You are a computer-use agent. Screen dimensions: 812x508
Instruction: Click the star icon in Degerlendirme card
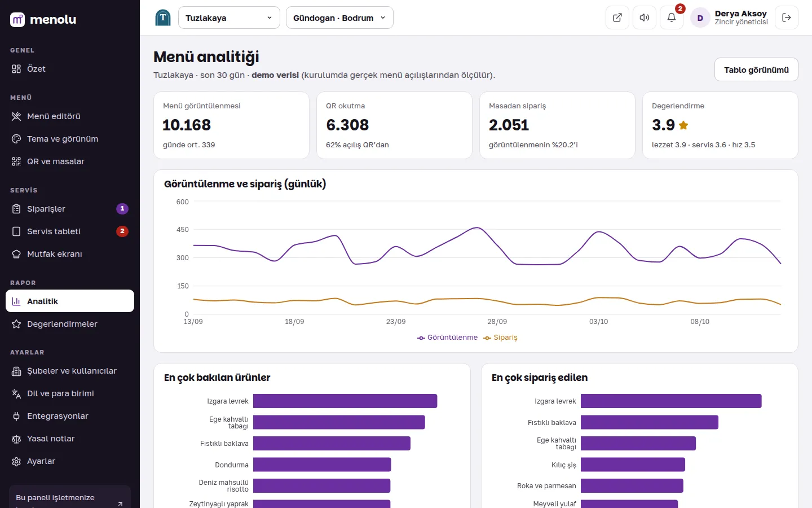click(x=683, y=125)
